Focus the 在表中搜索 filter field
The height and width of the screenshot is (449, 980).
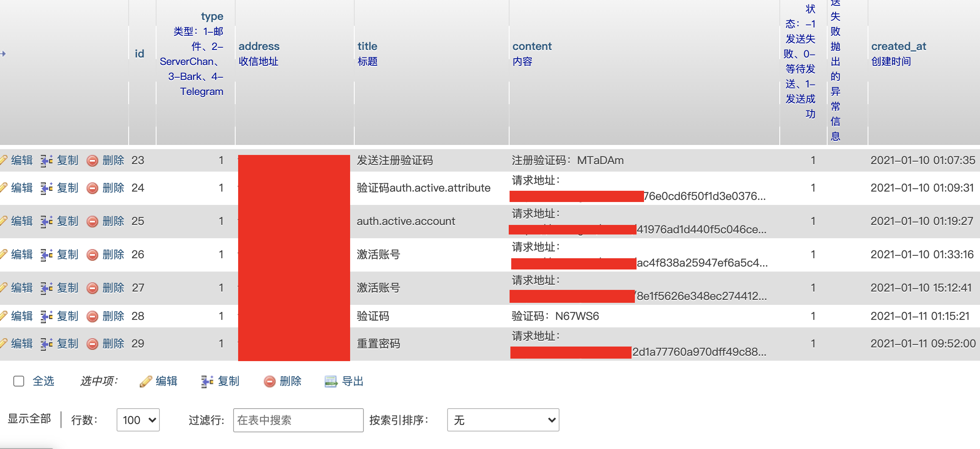point(298,420)
